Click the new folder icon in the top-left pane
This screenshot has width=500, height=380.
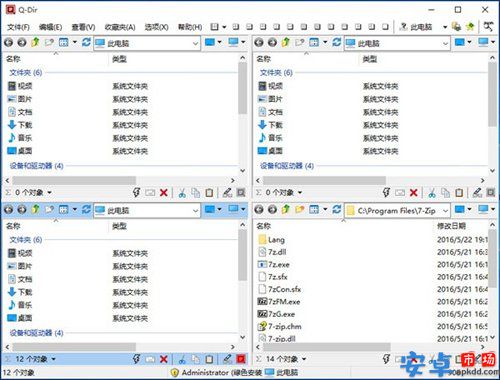pos(49,42)
